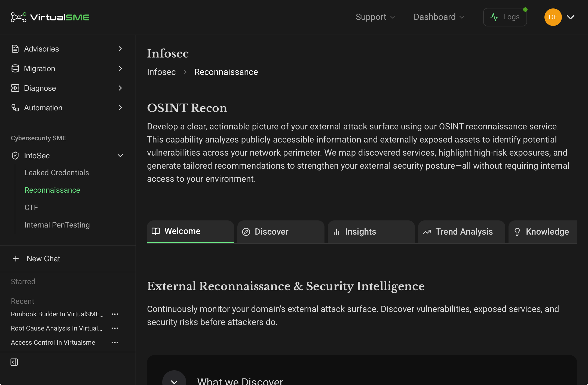Click the Insights tab bar chart icon
The width and height of the screenshot is (588, 385).
336,232
